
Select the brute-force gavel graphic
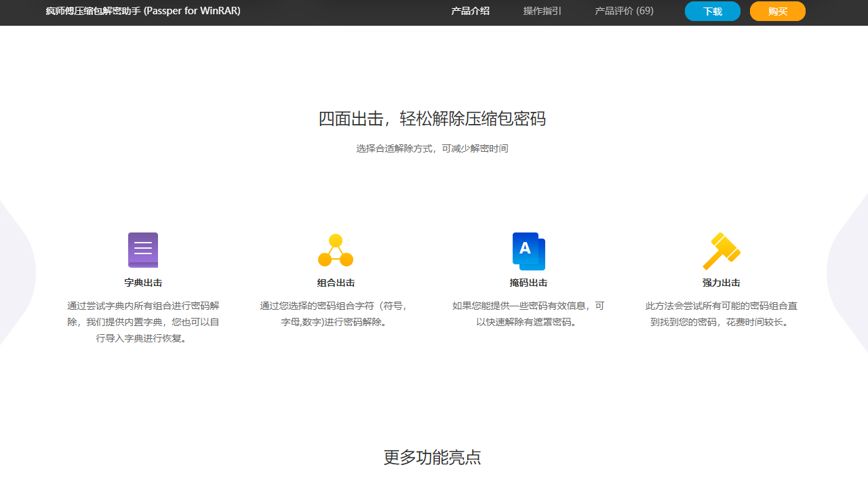pos(721,249)
